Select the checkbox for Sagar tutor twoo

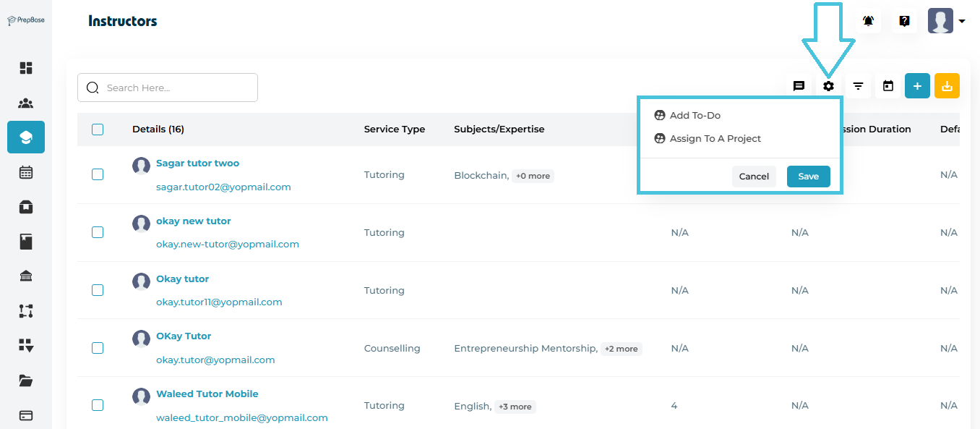pos(98,174)
